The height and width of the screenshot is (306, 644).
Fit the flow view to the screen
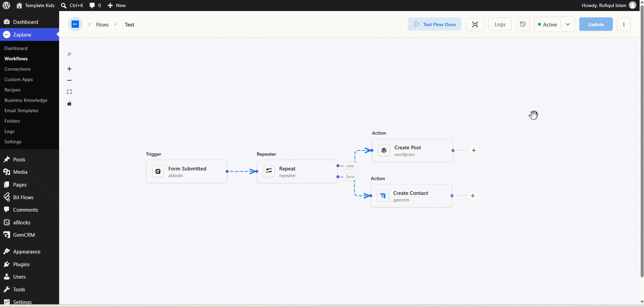pos(69,92)
